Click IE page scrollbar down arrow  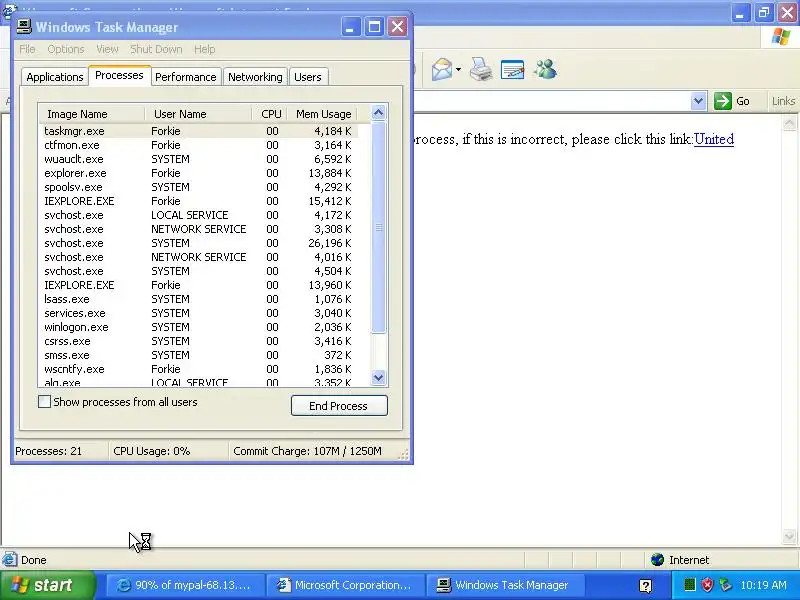tap(789, 536)
